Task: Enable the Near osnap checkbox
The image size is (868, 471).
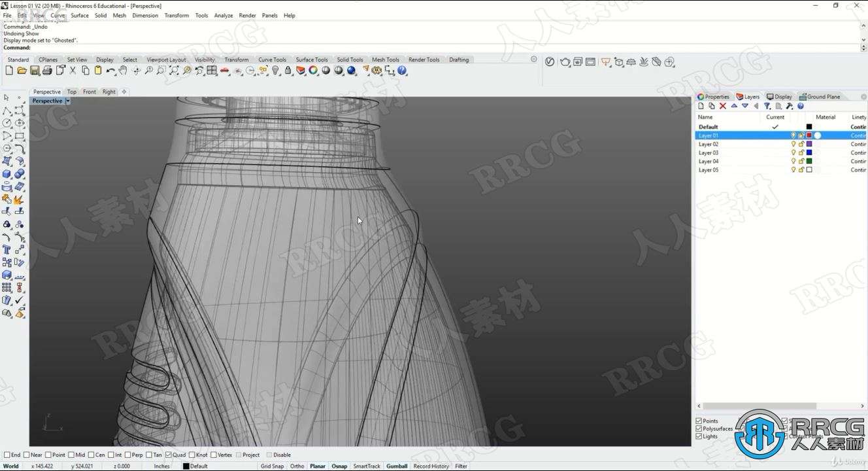Action: 27,455
